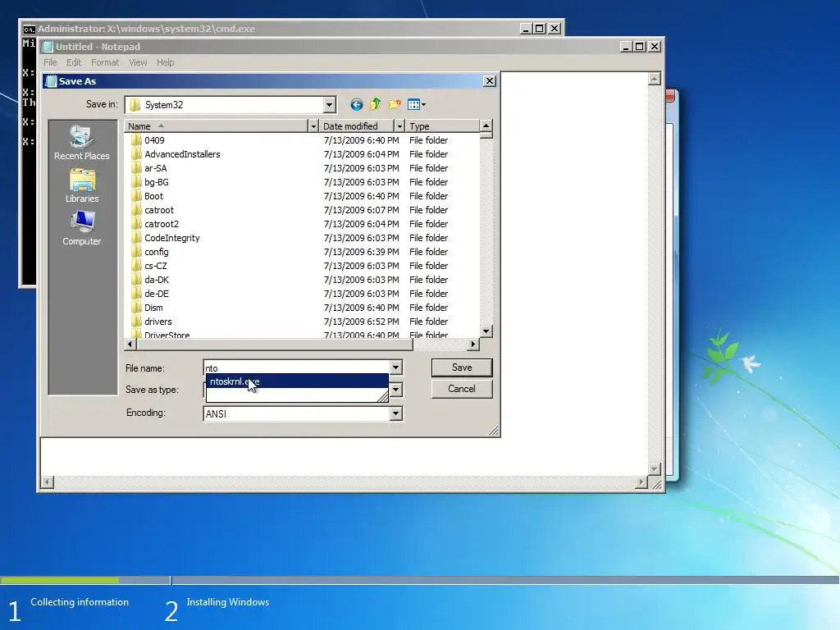Open the Name column filter dropdown

tap(313, 126)
